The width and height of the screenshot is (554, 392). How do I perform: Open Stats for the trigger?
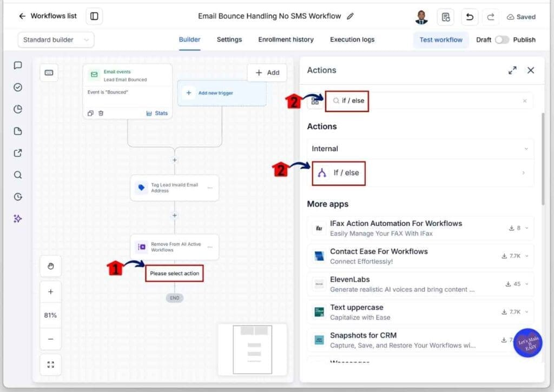pyautogui.click(x=157, y=114)
